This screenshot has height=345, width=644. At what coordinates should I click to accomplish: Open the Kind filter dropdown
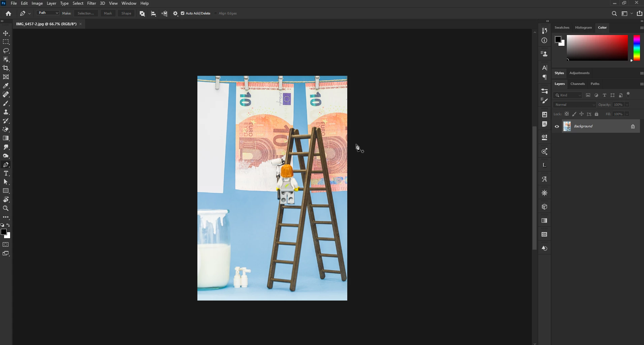(x=568, y=95)
